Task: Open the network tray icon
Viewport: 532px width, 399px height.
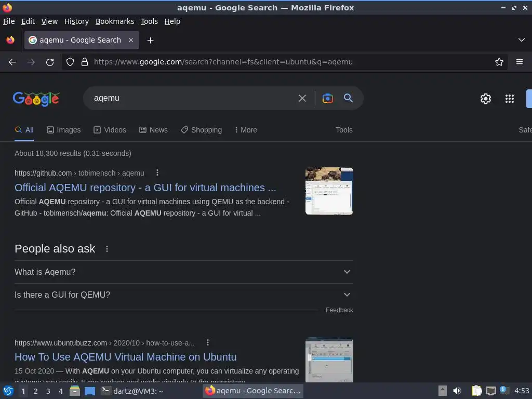Action: point(490,391)
